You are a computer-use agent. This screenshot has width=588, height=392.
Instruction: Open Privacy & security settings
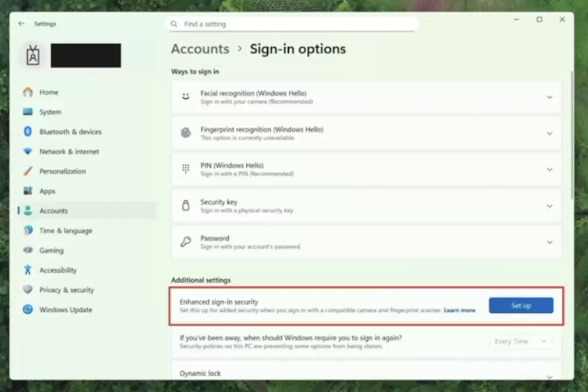point(68,290)
